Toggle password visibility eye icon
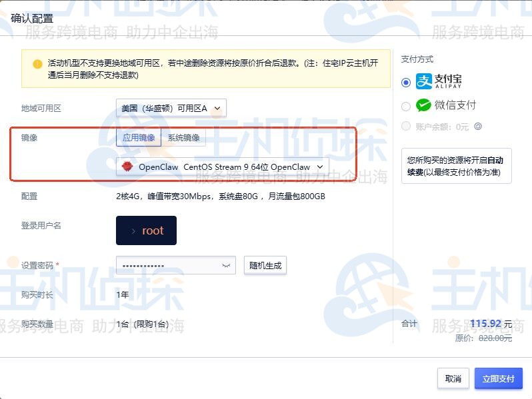The image size is (532, 399). tap(226, 265)
